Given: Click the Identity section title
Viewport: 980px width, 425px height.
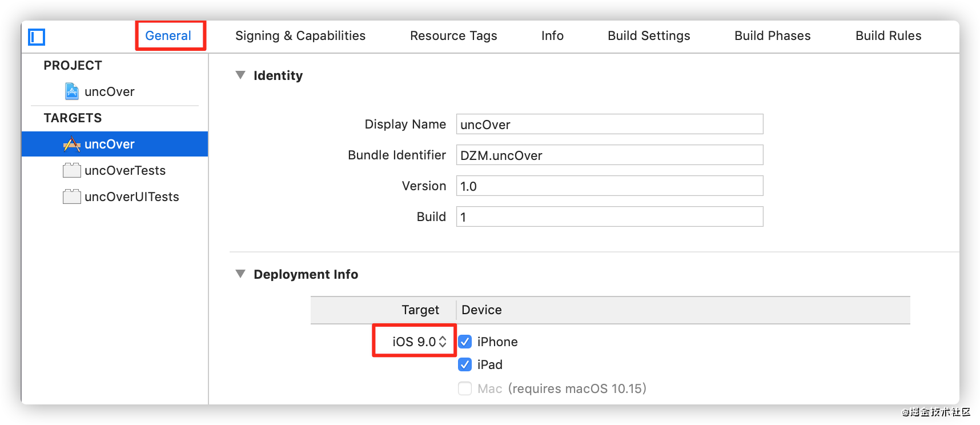Looking at the screenshot, I should coord(278,75).
